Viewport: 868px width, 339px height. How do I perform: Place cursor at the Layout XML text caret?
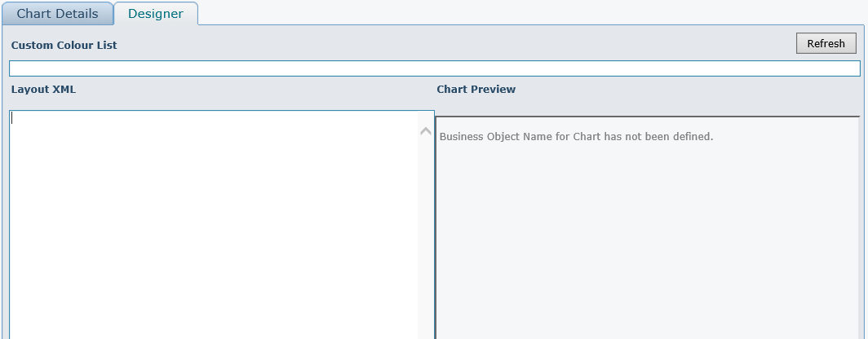pyautogui.click(x=13, y=118)
